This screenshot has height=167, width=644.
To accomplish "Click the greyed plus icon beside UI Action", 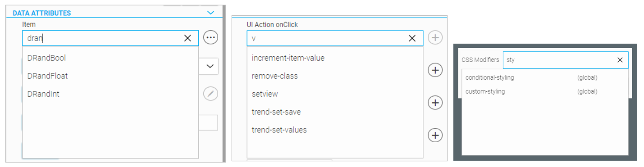I will (x=435, y=38).
